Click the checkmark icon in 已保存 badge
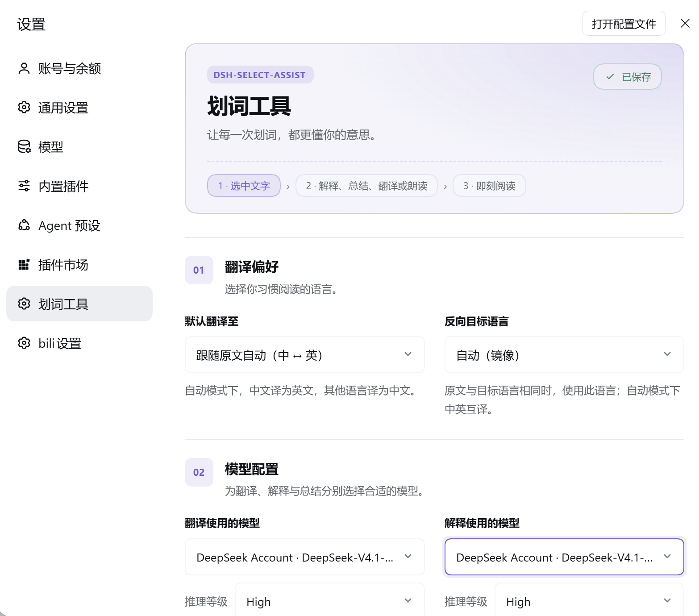The image size is (699, 616). click(x=610, y=77)
